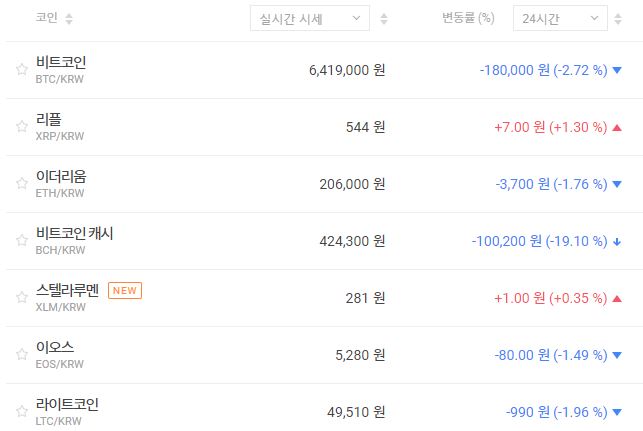Favorite Bitcoin with the star icon
The image size is (643, 431).
tap(21, 70)
